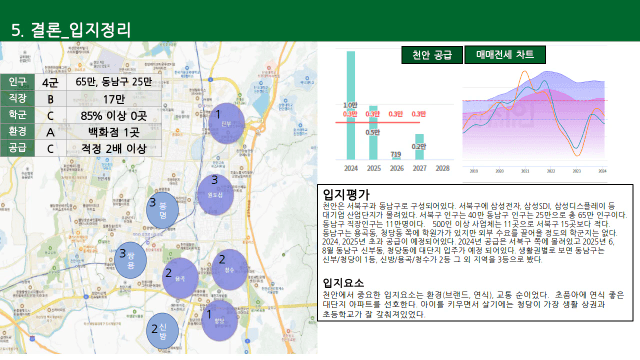Select the 쌍용 circle marker
Viewport: 640px width, 360px height.
coord(131,260)
